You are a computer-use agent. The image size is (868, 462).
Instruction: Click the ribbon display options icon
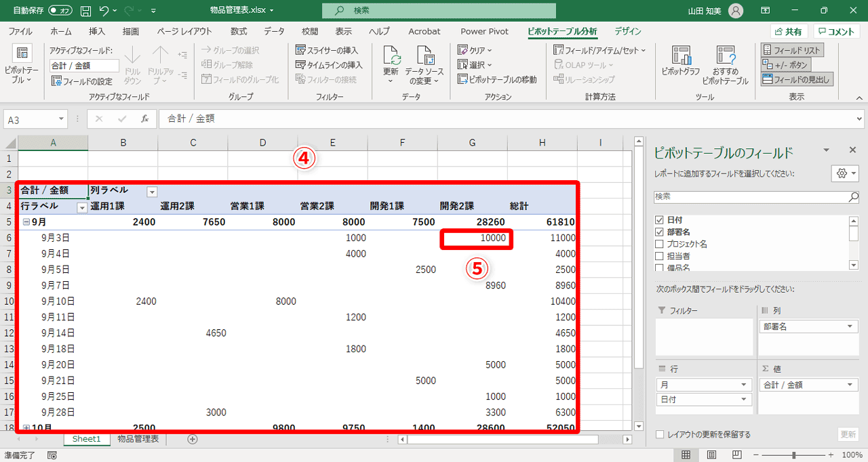[765, 11]
